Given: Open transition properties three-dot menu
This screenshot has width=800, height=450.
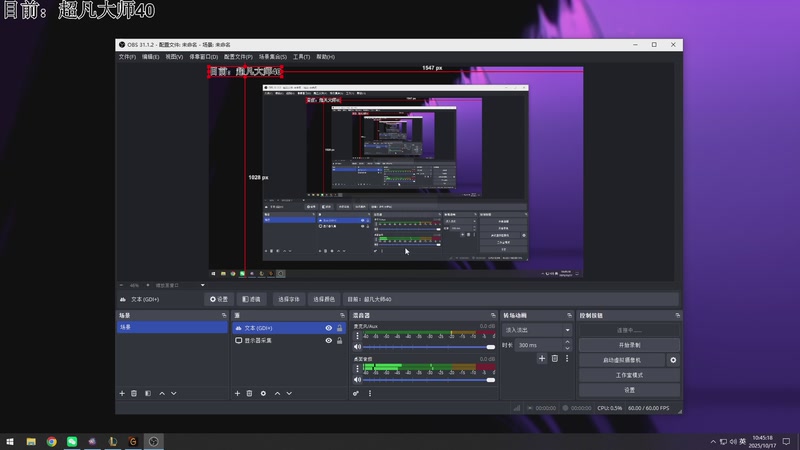Looking at the screenshot, I should tap(567, 359).
